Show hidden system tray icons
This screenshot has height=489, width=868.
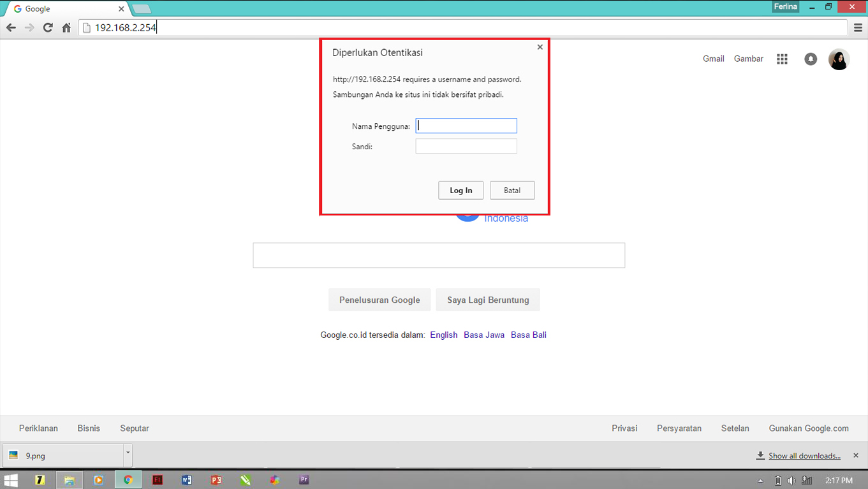[760, 481]
